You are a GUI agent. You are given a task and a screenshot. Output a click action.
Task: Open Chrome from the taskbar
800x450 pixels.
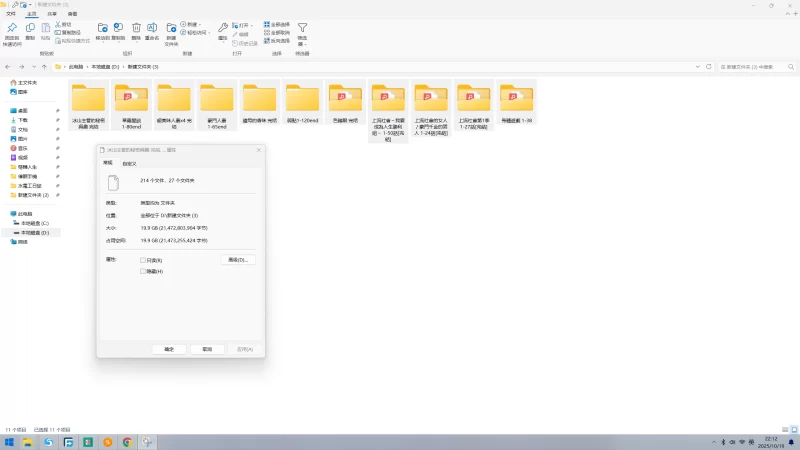click(127, 442)
